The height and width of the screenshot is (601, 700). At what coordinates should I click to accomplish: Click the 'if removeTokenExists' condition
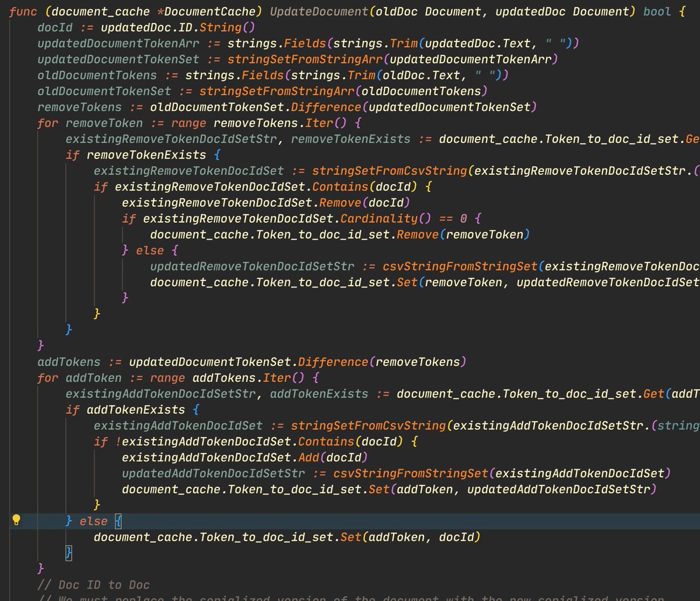pyautogui.click(x=136, y=154)
